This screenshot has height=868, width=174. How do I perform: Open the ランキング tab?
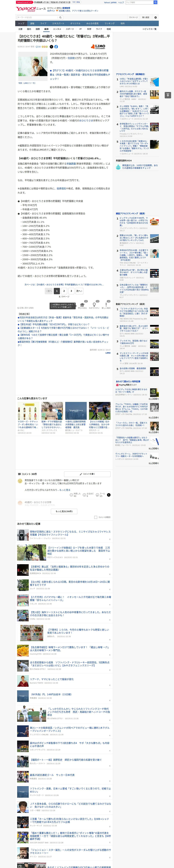pyautogui.click(x=109, y=24)
